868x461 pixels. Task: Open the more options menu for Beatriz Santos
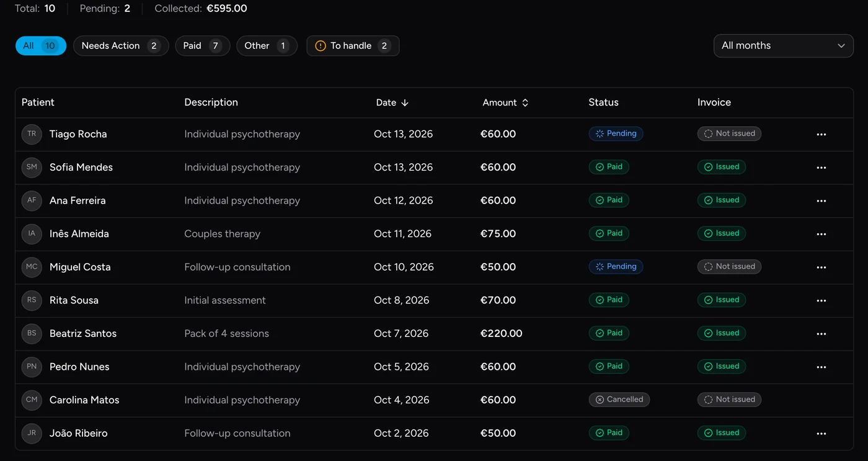pyautogui.click(x=821, y=334)
